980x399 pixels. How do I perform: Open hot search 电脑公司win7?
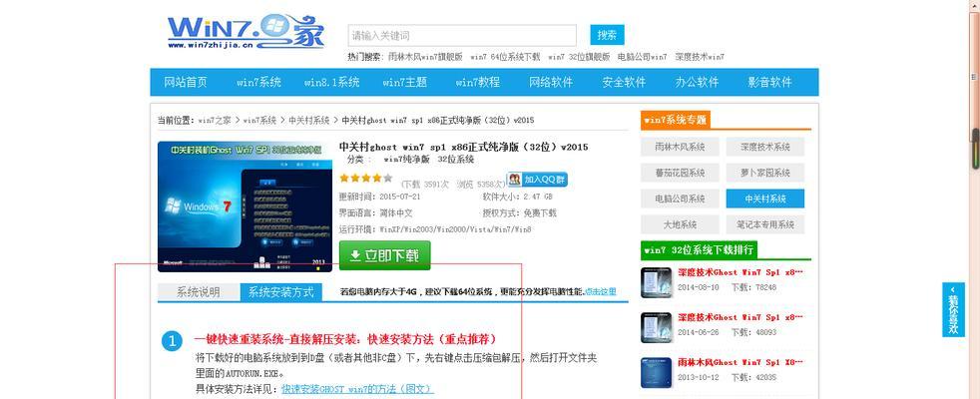tap(642, 57)
